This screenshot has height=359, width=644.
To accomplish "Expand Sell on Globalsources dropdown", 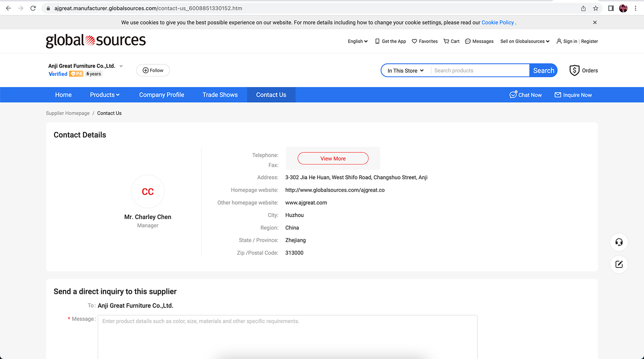I will 525,41.
